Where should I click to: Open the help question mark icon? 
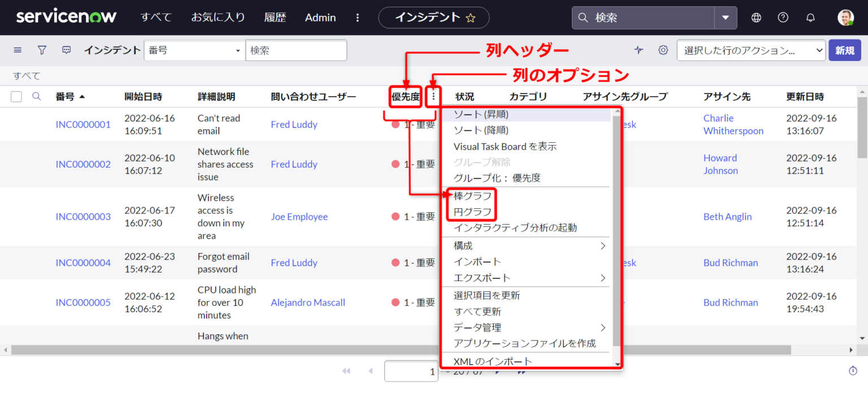pyautogui.click(x=783, y=17)
